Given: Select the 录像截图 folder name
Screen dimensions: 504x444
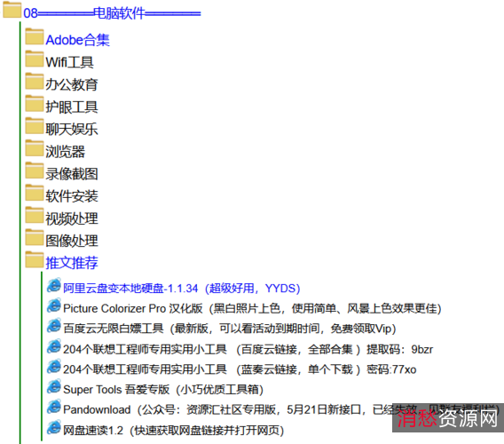Looking at the screenshot, I should 72,174.
